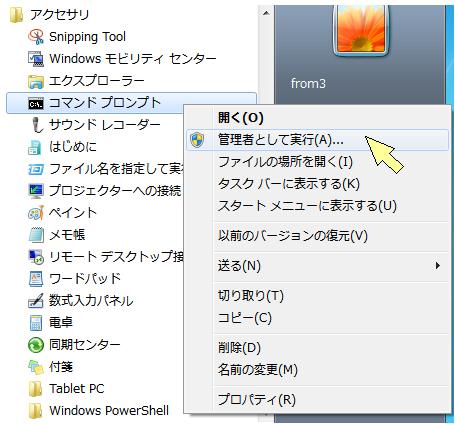The image size is (455, 424).
Task: Click the Windows モビリティ センター icon
Action: coord(36,59)
